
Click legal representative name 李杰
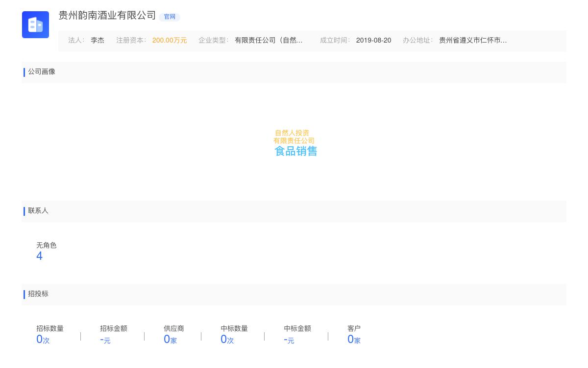tap(98, 41)
